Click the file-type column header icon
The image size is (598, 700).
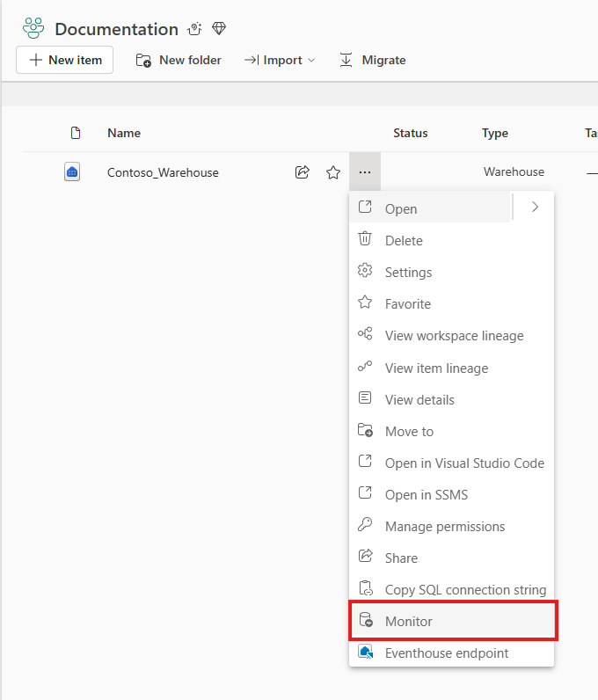click(x=76, y=133)
